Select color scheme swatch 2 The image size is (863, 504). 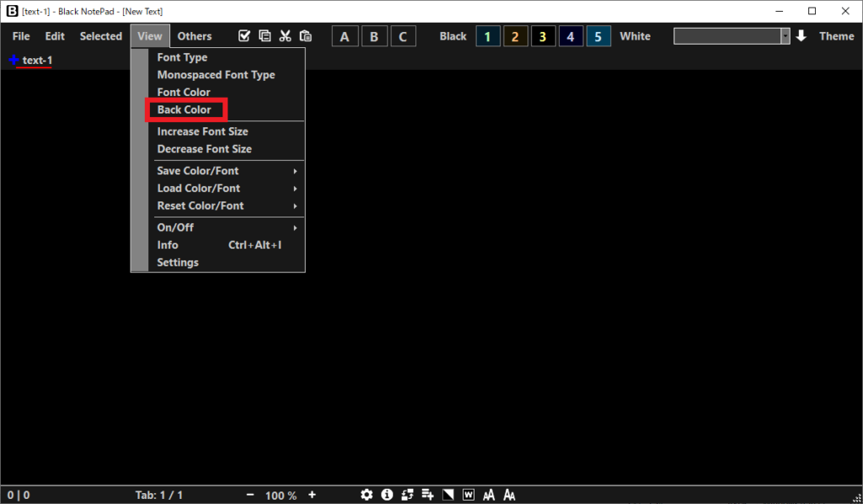click(515, 36)
